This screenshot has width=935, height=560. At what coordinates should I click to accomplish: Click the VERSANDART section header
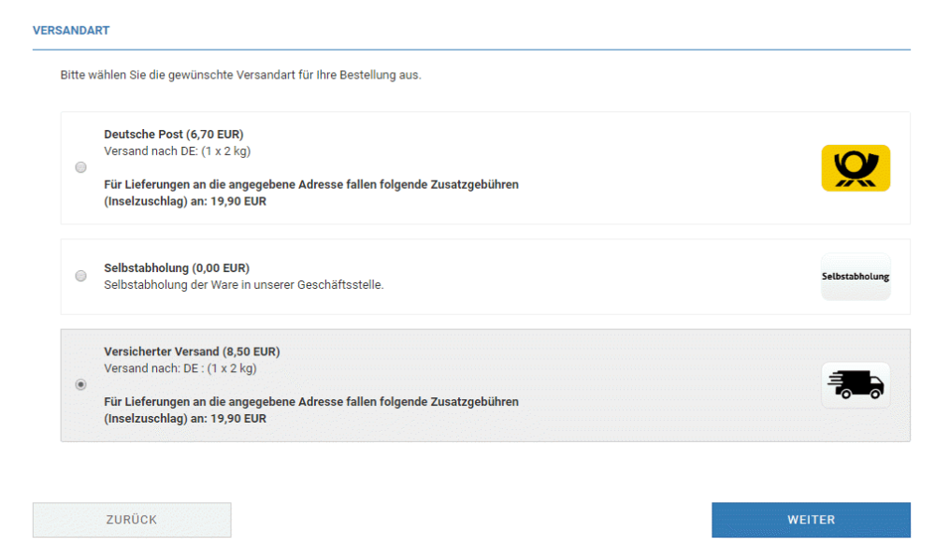(71, 31)
